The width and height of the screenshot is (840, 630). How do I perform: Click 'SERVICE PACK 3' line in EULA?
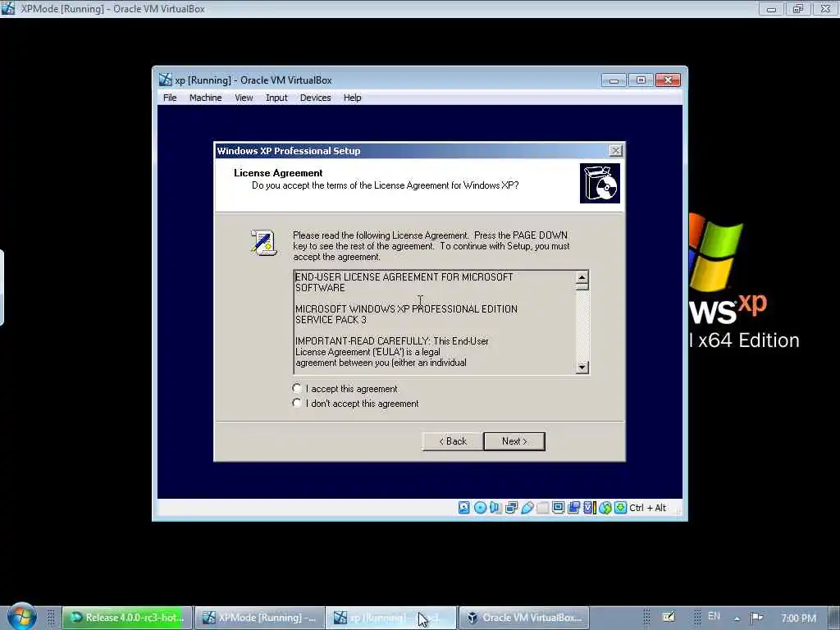tap(331, 320)
